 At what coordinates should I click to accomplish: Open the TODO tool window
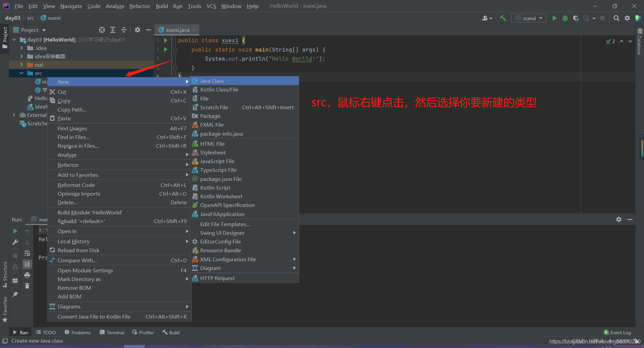click(x=46, y=332)
